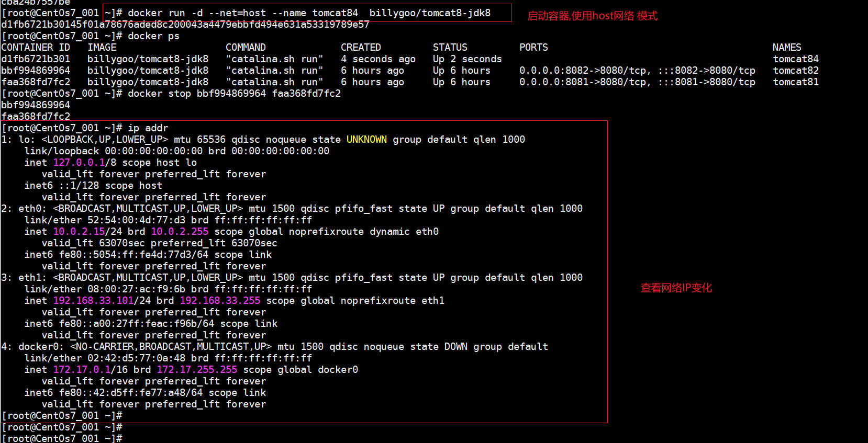Click the tomcat84 container name
The width and height of the screenshot is (868, 443).
tap(795, 59)
